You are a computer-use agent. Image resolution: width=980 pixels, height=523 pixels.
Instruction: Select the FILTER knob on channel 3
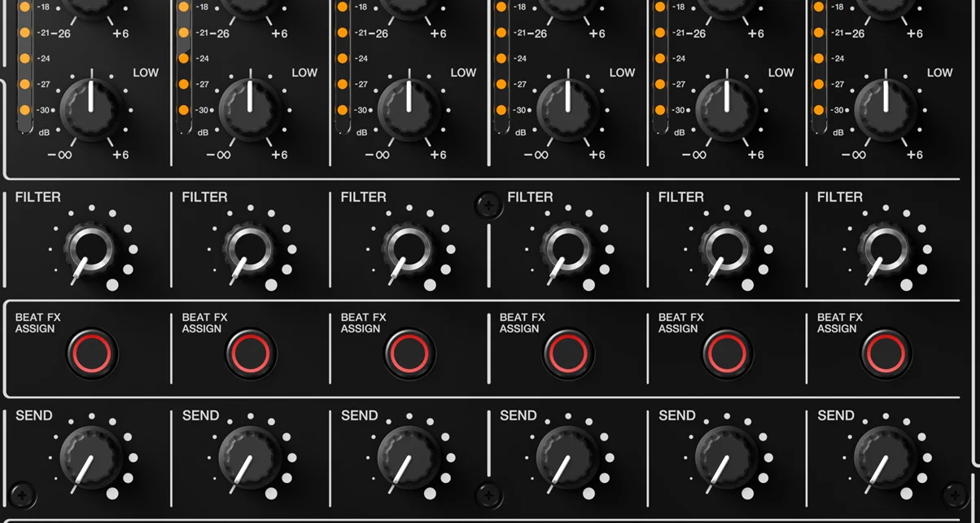tap(407, 248)
